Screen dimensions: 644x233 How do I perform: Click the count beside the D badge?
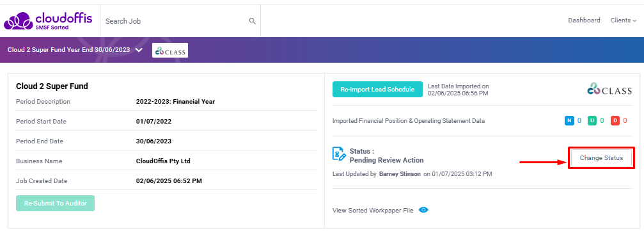(625, 121)
